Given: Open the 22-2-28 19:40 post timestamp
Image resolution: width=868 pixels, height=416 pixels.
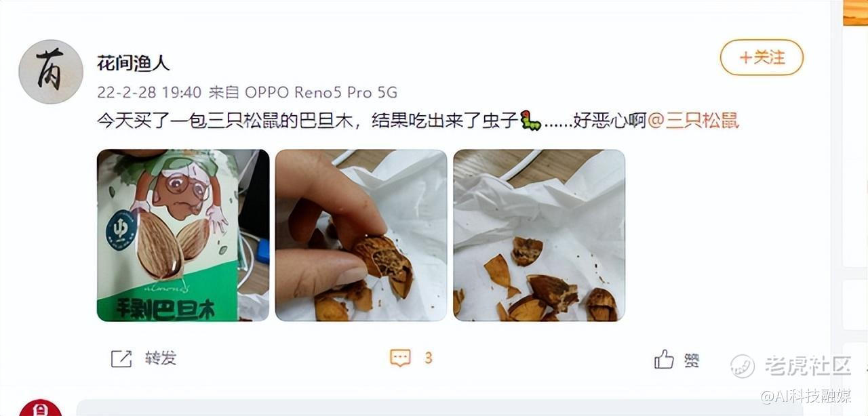Looking at the screenshot, I should [x=149, y=92].
